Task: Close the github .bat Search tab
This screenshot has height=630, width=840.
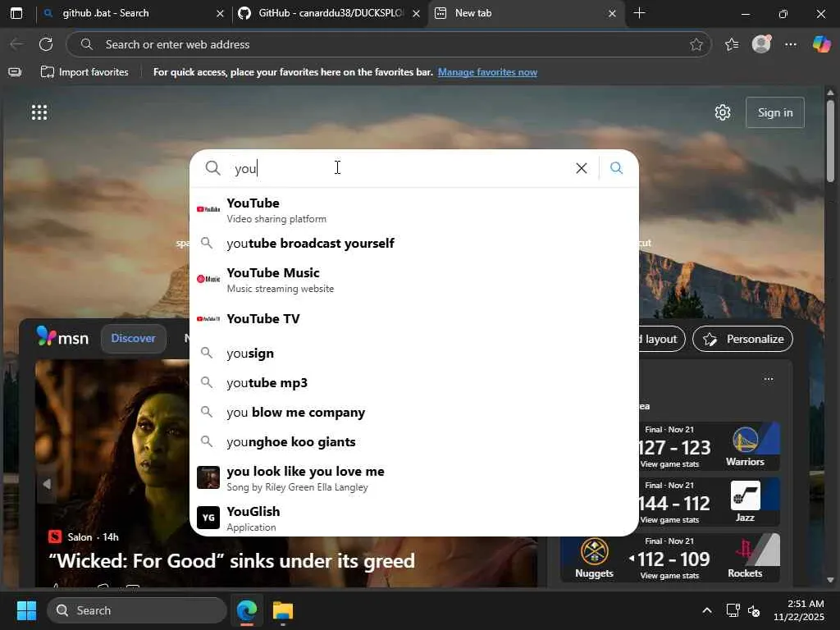Action: [220, 13]
